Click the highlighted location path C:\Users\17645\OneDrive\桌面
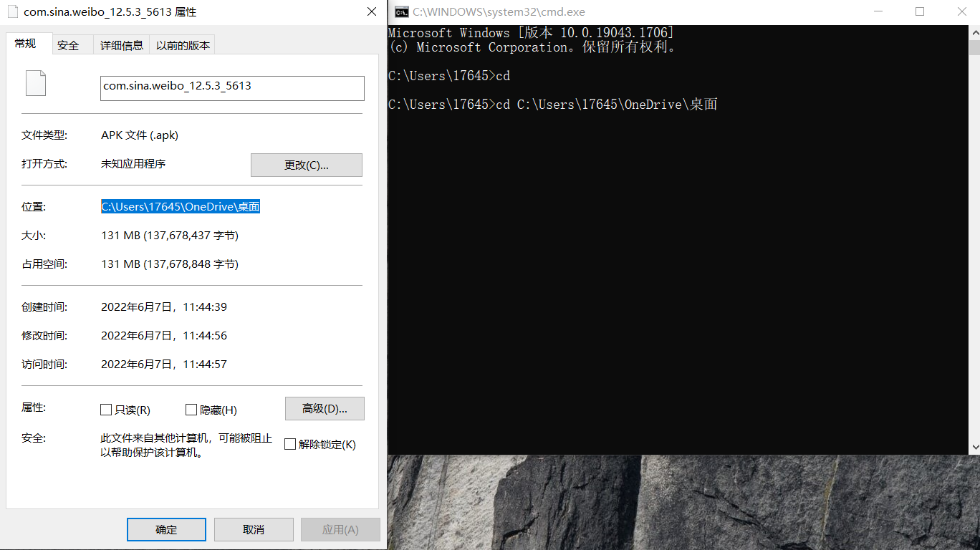The width and height of the screenshot is (980, 550). click(x=181, y=207)
